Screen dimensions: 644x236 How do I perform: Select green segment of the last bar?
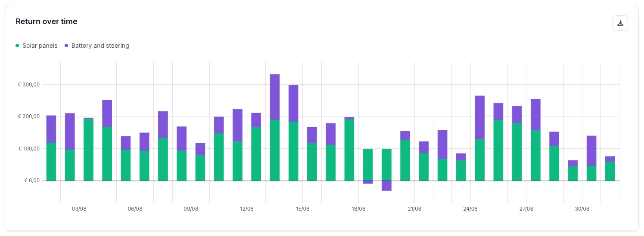pyautogui.click(x=610, y=171)
